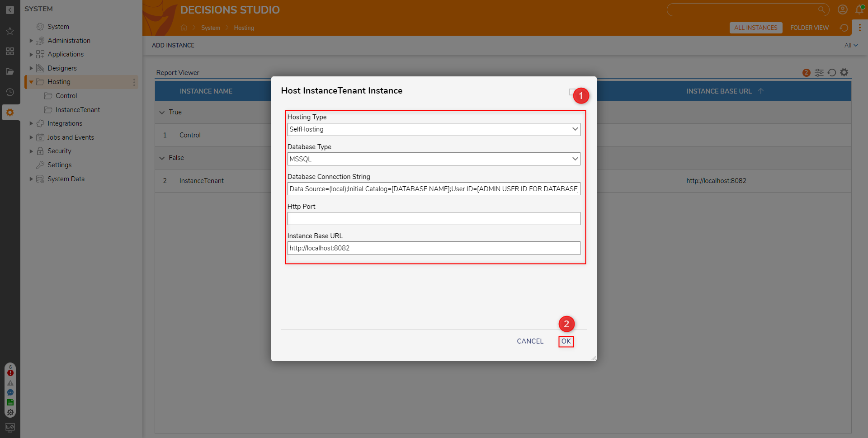Open the Hosting folder options dots
868x438 pixels.
click(x=134, y=82)
